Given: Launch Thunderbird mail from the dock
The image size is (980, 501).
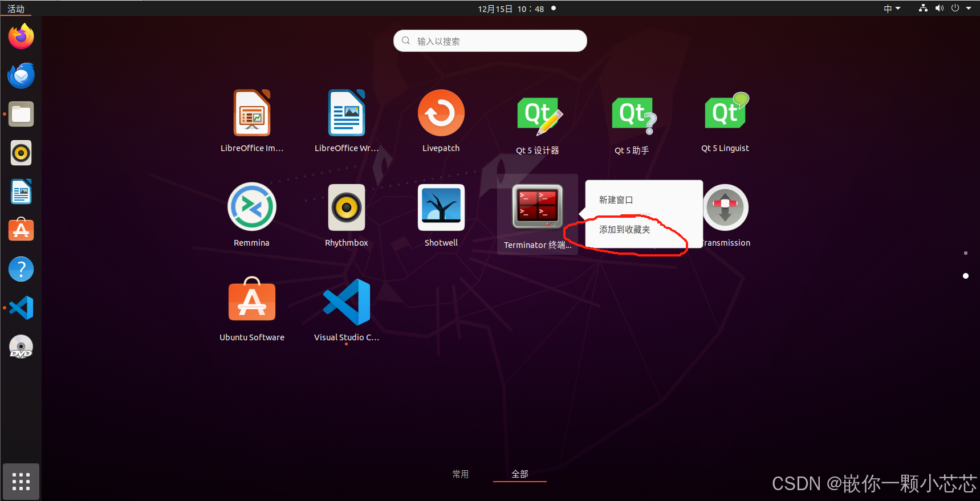Looking at the screenshot, I should tap(21, 75).
